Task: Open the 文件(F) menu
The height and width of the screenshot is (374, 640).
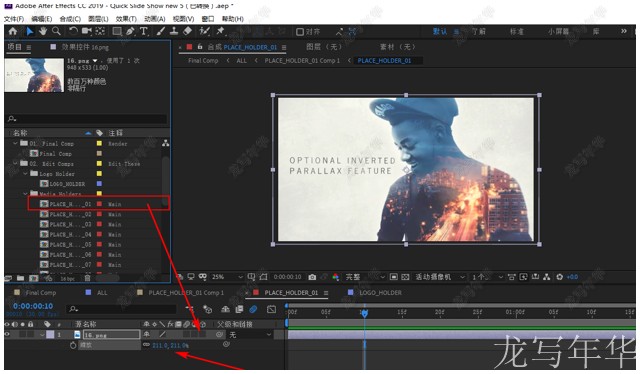Action: pos(14,19)
